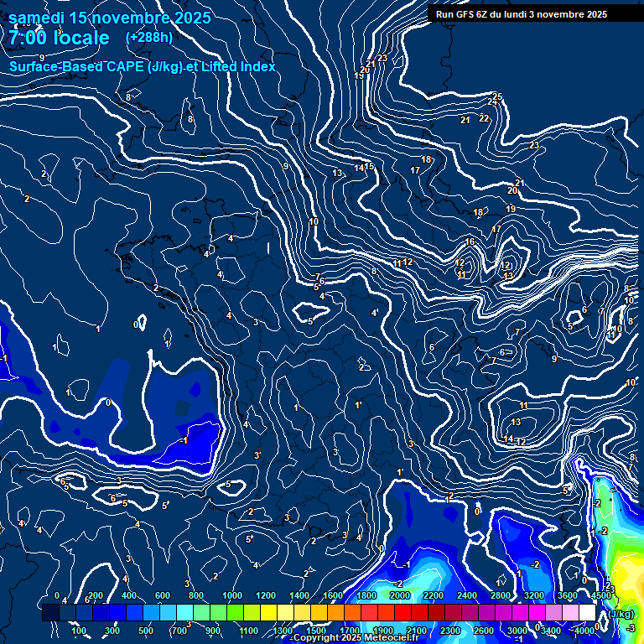This screenshot has height=644, width=644.
Task: Click the '3200' legend label
Action: pos(534,595)
